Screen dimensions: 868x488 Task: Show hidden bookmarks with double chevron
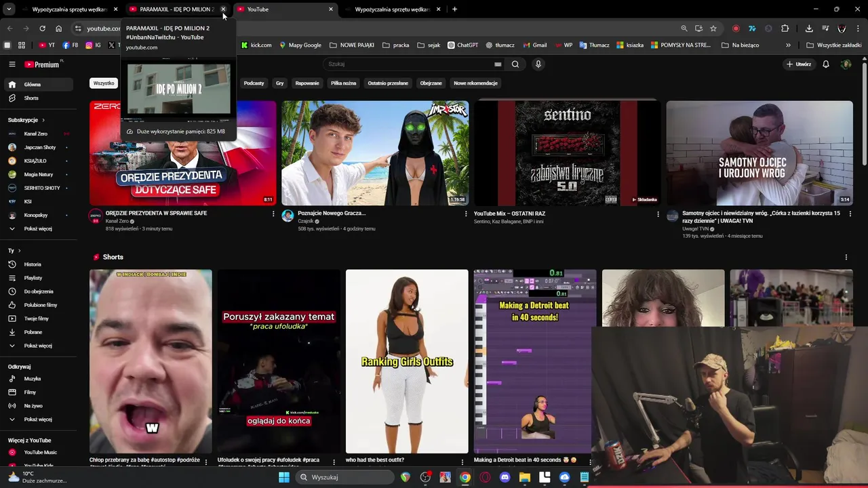click(788, 45)
